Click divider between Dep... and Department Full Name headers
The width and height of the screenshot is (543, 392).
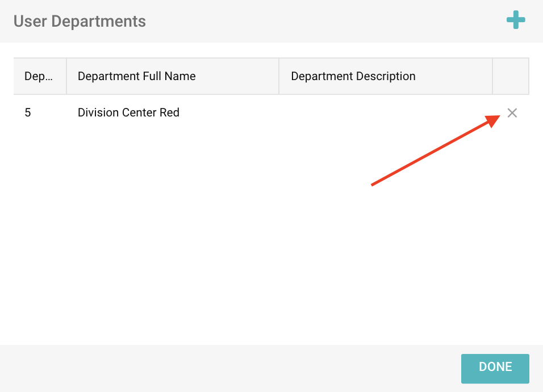coord(66,76)
